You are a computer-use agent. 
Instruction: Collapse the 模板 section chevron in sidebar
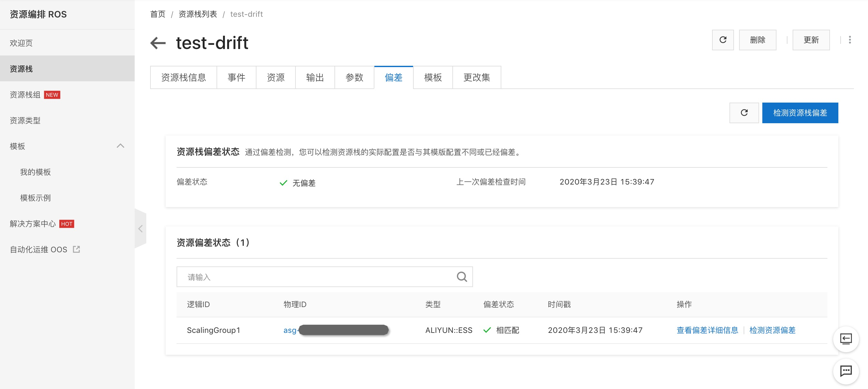(120, 146)
